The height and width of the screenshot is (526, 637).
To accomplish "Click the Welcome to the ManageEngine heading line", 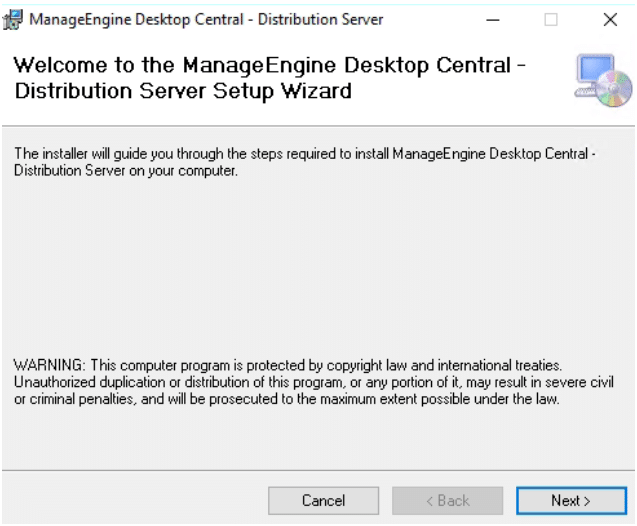I will pyautogui.click(x=270, y=65).
